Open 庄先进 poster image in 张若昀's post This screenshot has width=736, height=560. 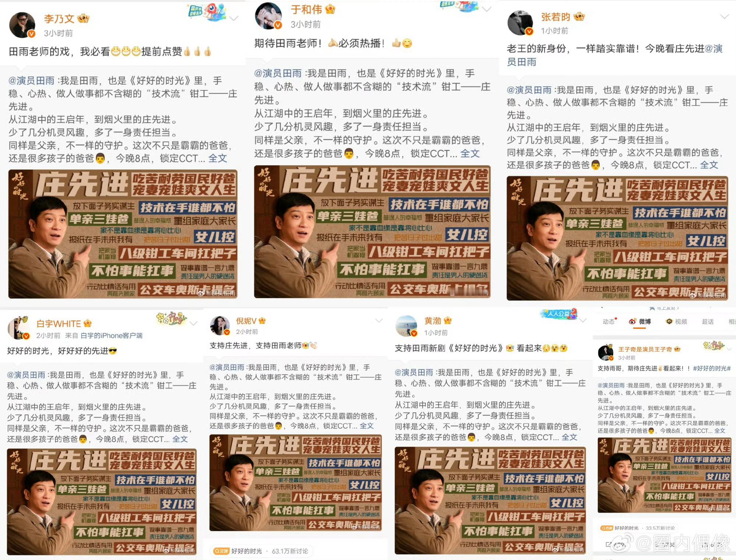pos(618,238)
